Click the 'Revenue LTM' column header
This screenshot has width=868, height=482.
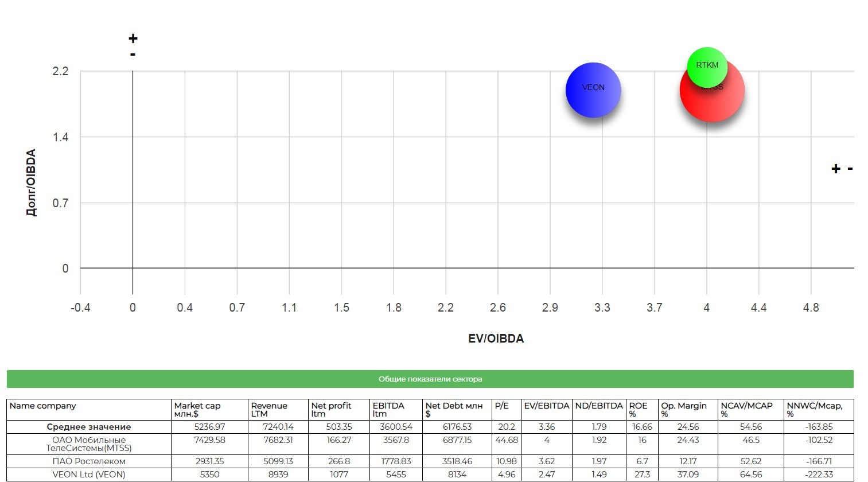tap(278, 410)
